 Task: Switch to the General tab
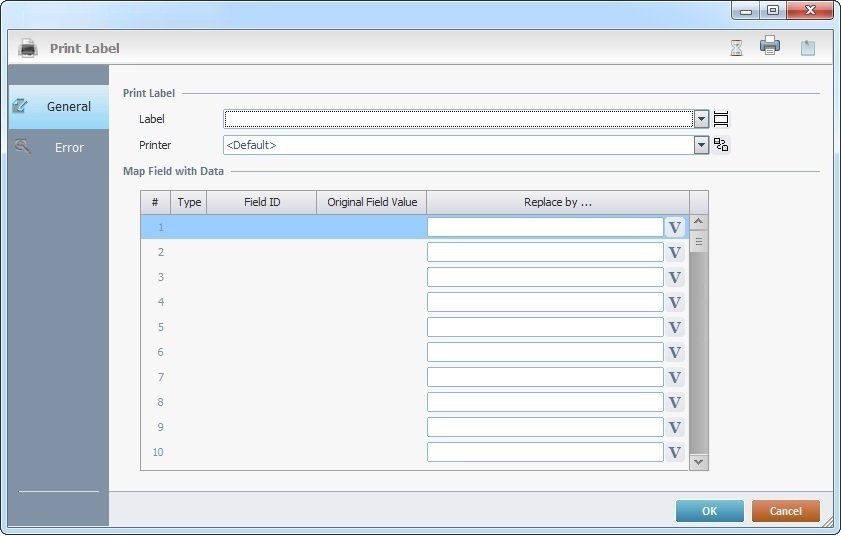[59, 106]
